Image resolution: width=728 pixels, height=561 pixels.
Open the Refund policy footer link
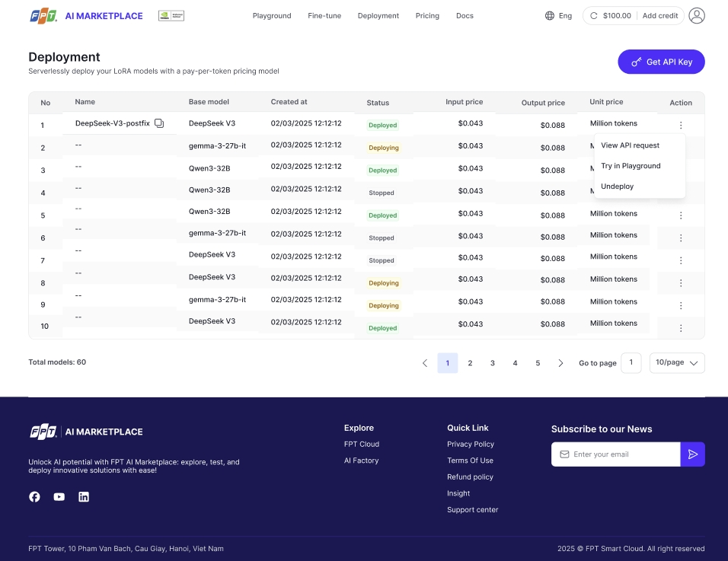coord(470,477)
